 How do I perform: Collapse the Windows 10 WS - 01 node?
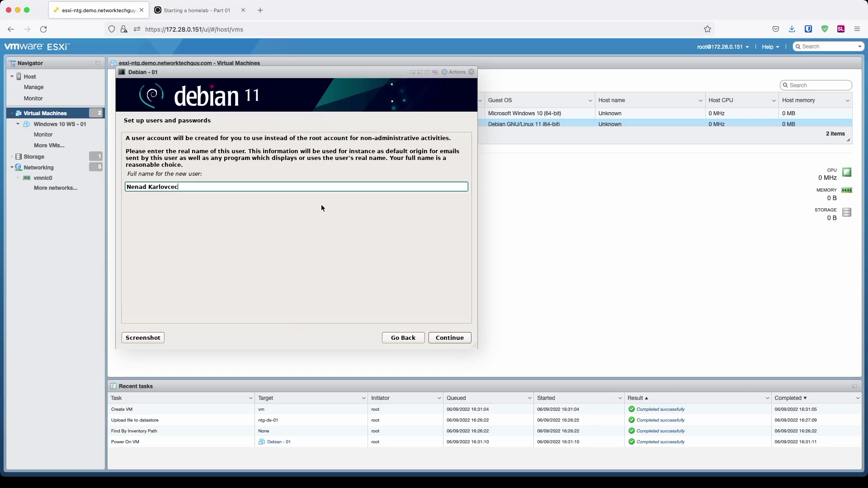point(18,124)
